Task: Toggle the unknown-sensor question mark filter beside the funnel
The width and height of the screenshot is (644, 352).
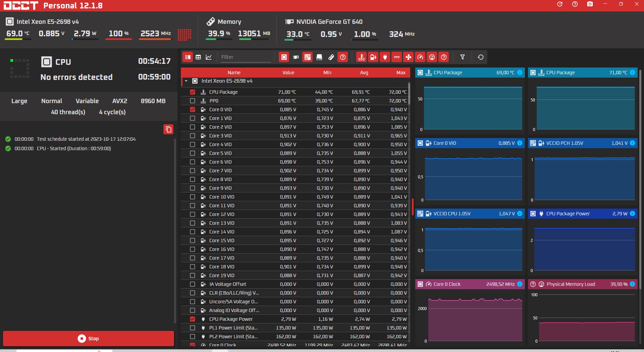Action: [444, 57]
